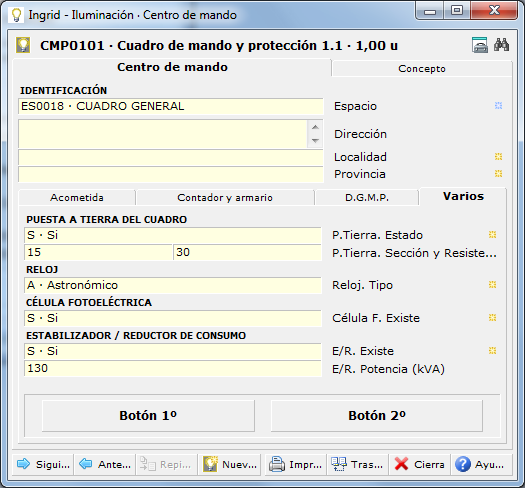Create new record with Nuev... button
525x488 pixels.
tap(229, 464)
